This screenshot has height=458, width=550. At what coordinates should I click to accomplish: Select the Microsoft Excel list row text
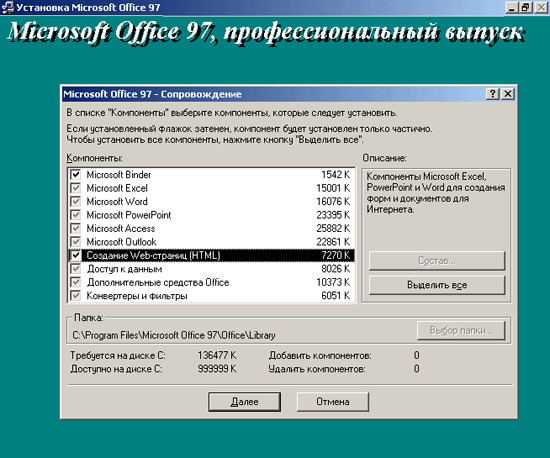pyautogui.click(x=117, y=188)
